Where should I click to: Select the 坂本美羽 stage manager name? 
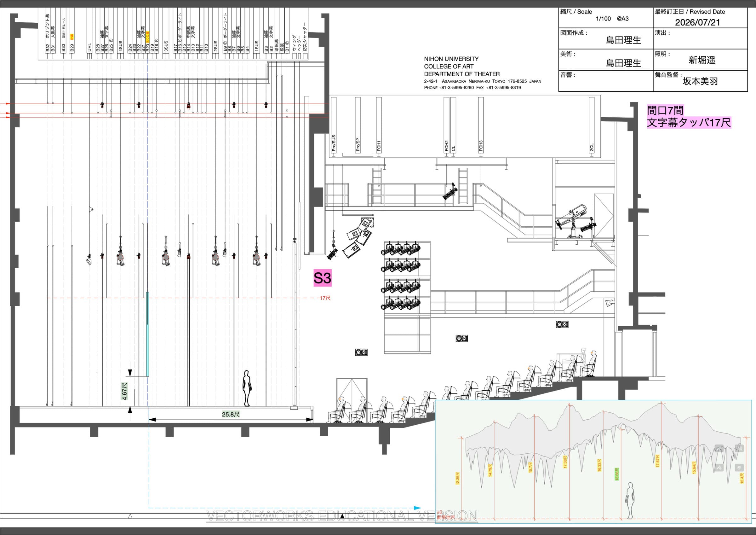pos(700,81)
